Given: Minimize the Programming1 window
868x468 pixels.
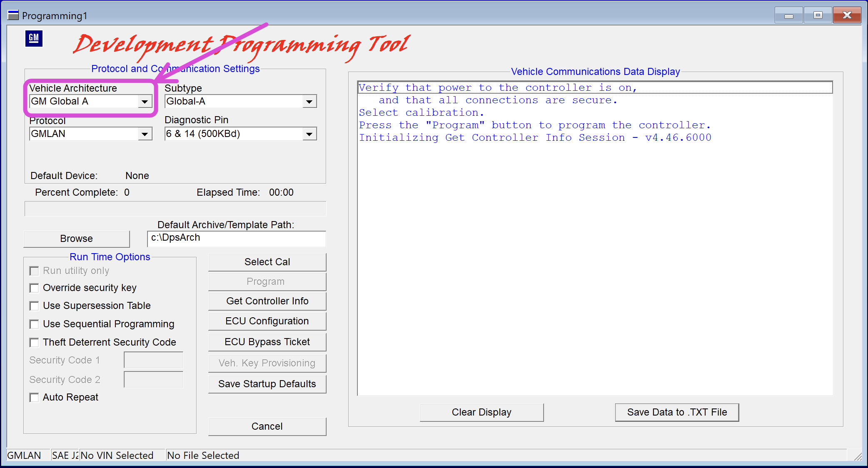Looking at the screenshot, I should 788,15.
